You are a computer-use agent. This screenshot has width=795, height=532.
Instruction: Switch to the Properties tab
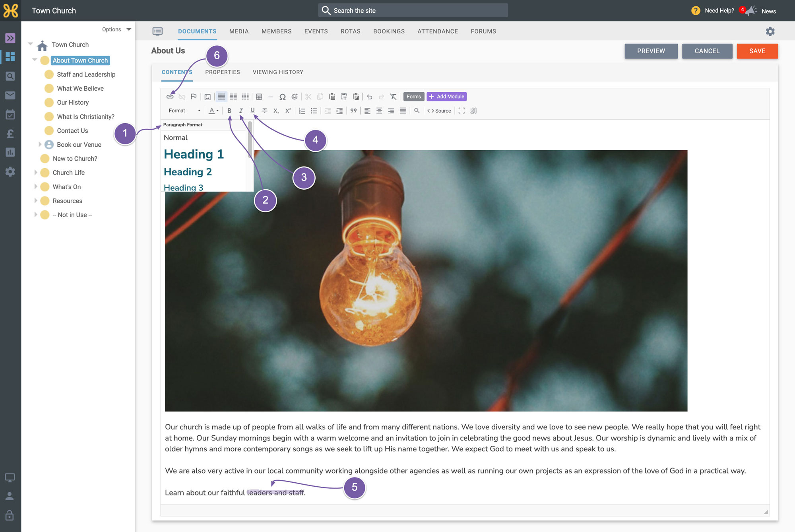(223, 72)
